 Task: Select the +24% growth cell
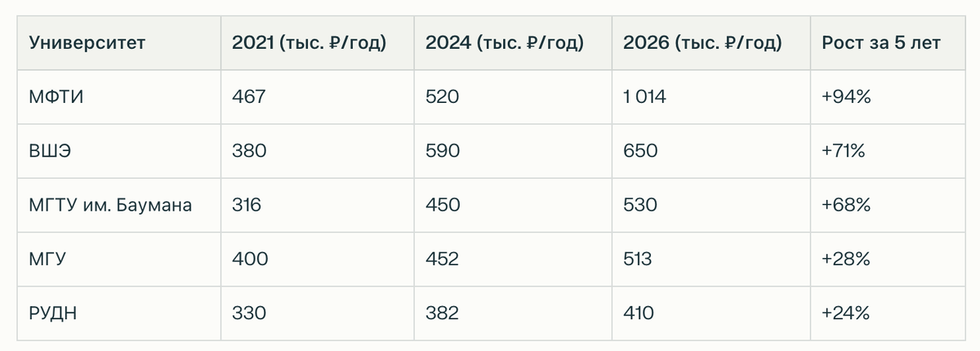pyautogui.click(x=846, y=313)
